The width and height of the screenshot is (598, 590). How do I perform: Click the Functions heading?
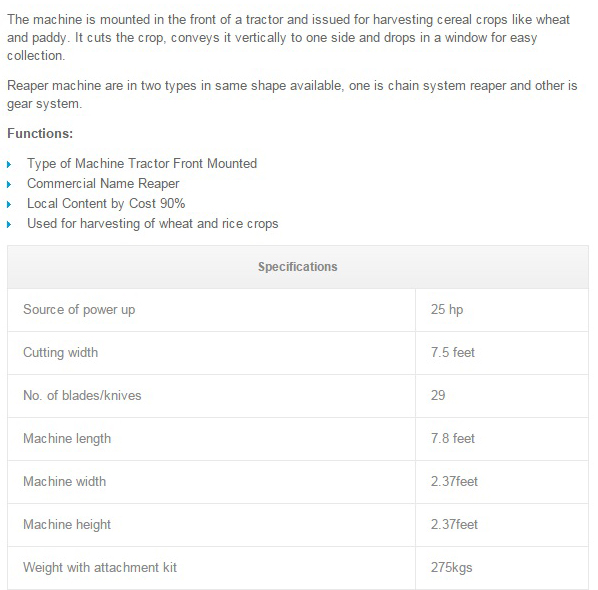click(40, 133)
